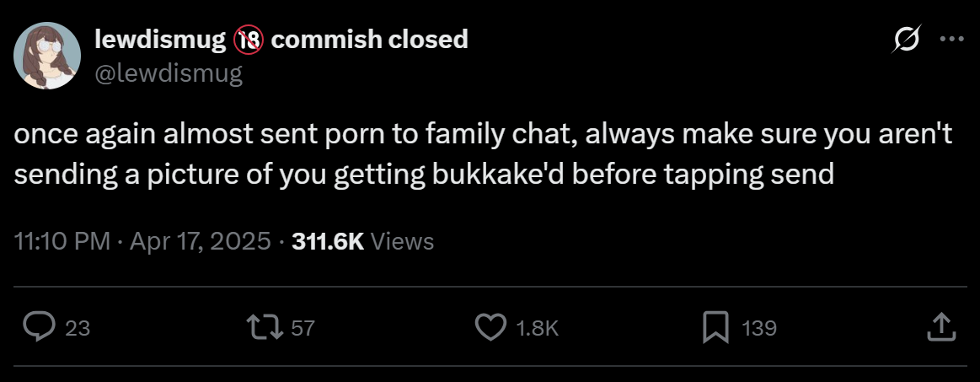Click the reply speech bubble icon

pos(40,327)
